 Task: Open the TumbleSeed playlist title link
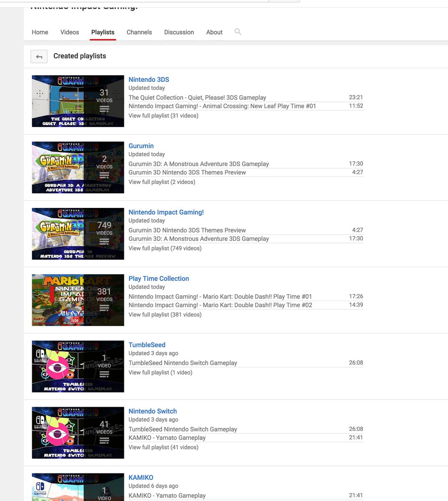tap(147, 345)
